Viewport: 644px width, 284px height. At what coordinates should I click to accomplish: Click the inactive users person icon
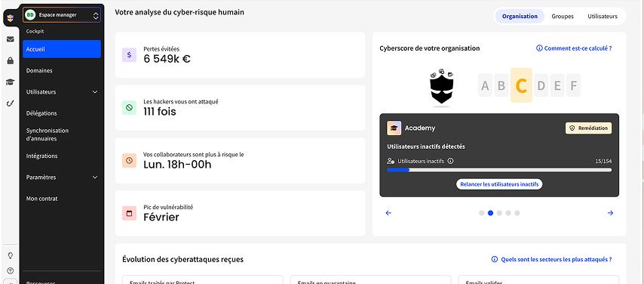pos(391,161)
